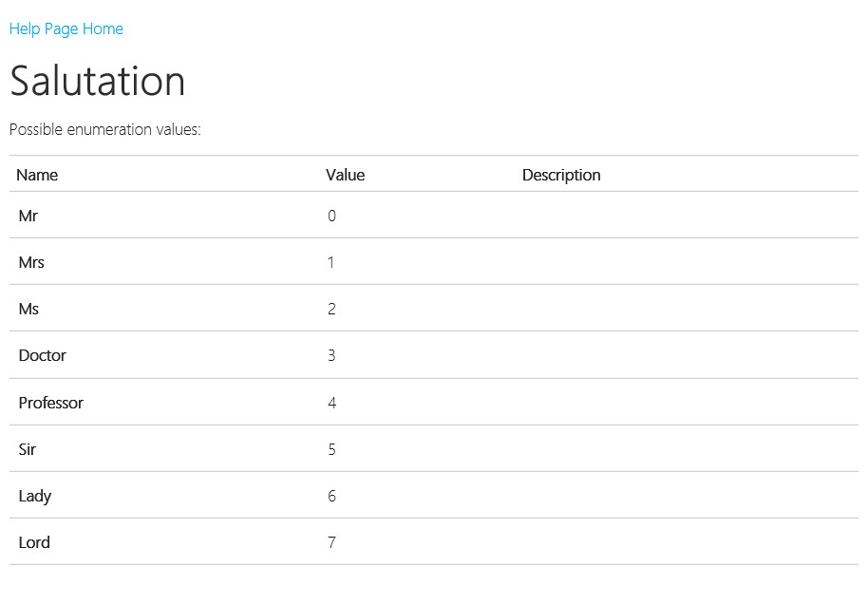868x605 pixels.
Task: Click value 0 in the Mr row
Action: (331, 216)
